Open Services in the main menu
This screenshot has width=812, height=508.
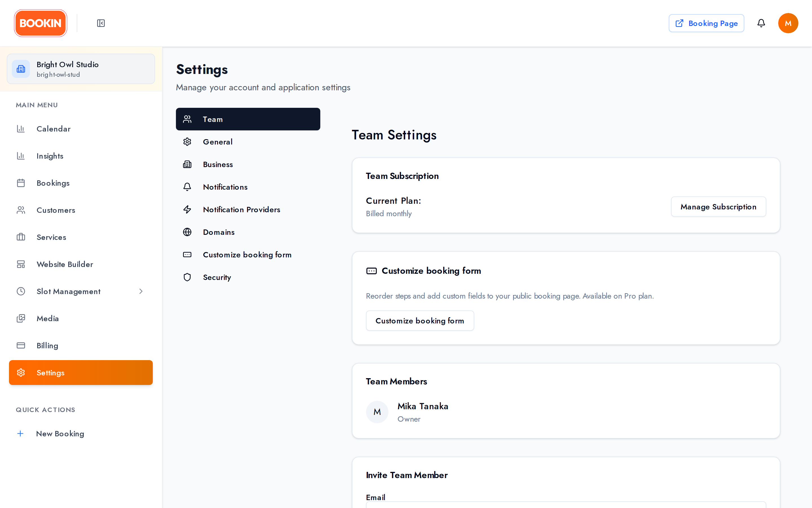point(81,237)
